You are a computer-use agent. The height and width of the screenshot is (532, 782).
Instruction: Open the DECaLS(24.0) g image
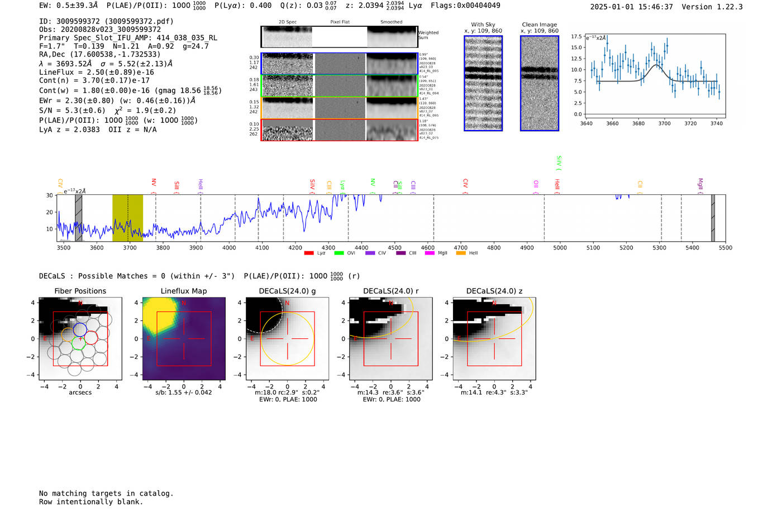tap(287, 338)
